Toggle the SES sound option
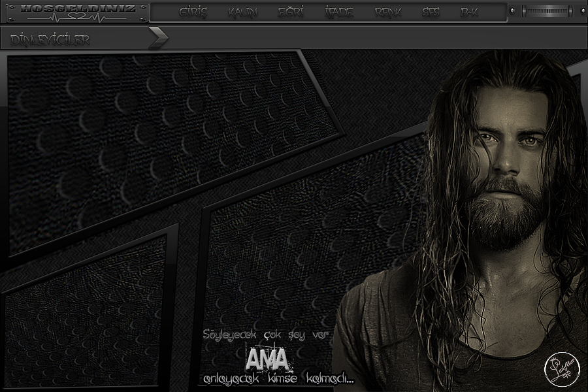The image size is (588, 392). pyautogui.click(x=431, y=12)
